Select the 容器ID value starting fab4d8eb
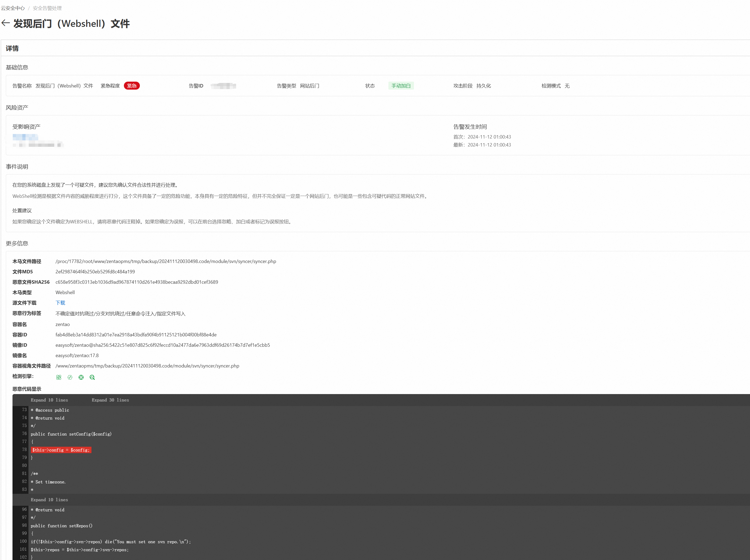The width and height of the screenshot is (750, 560). pos(136,335)
